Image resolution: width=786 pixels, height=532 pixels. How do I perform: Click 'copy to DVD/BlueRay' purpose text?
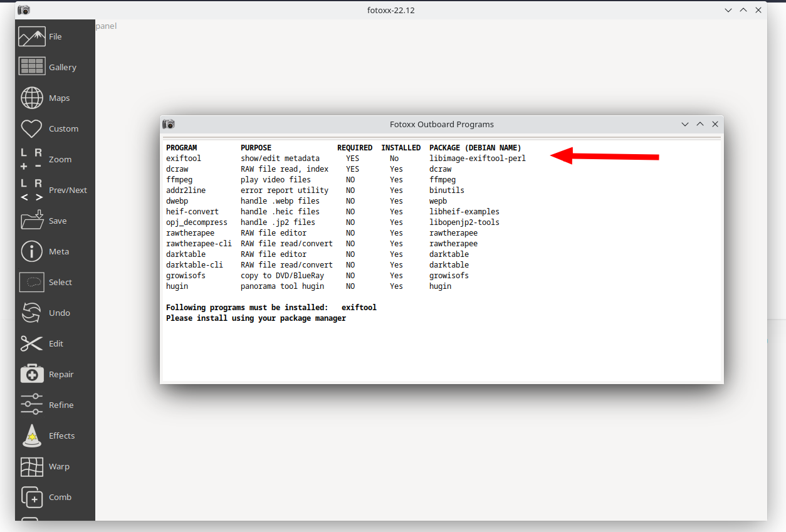point(283,276)
